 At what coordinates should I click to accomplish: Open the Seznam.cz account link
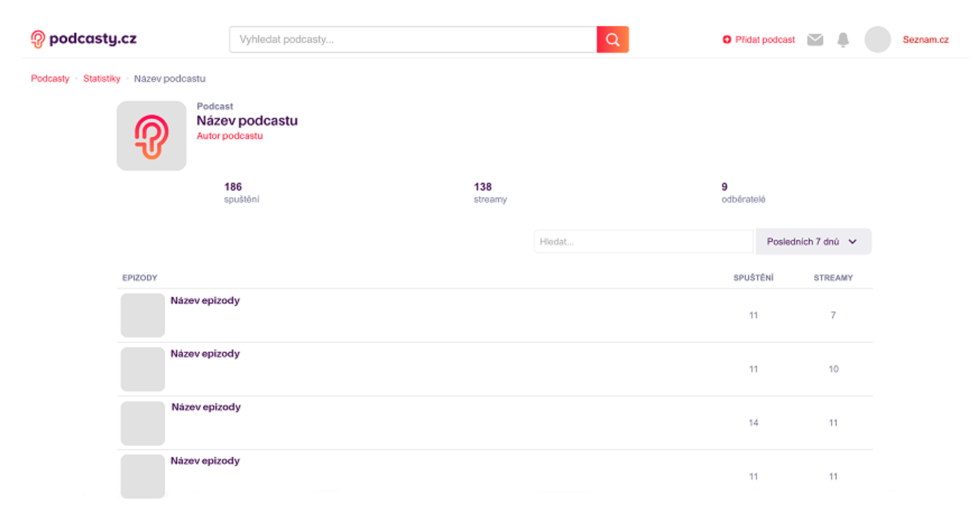925,40
